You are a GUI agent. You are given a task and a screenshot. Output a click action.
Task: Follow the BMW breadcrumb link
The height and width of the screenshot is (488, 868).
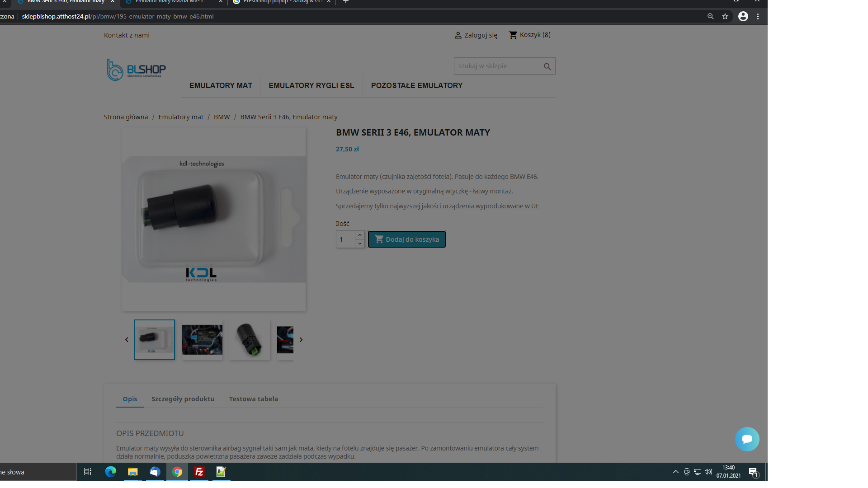tap(222, 117)
